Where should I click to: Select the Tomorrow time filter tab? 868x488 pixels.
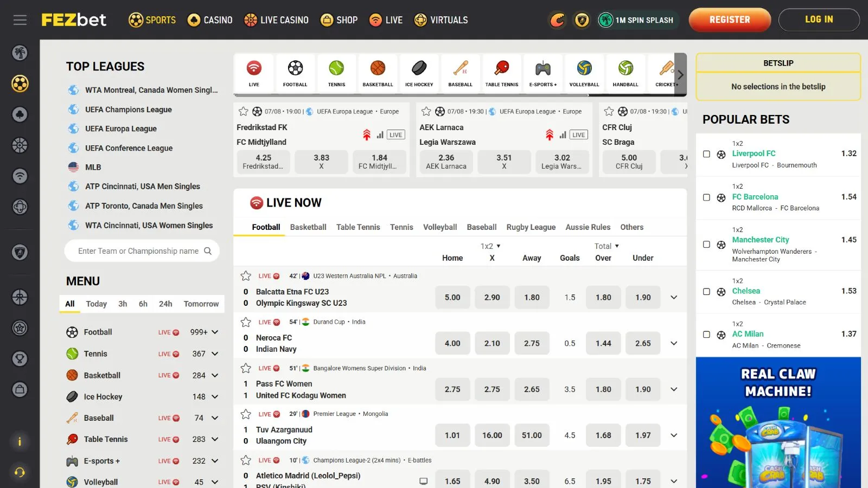point(201,304)
